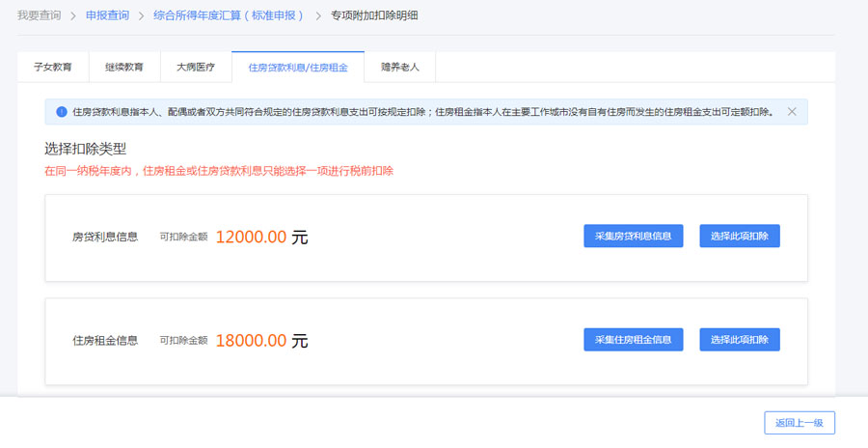Screen dimensions: 868x448
Task: Go to the 赡养老人 tab
Action: (x=400, y=68)
